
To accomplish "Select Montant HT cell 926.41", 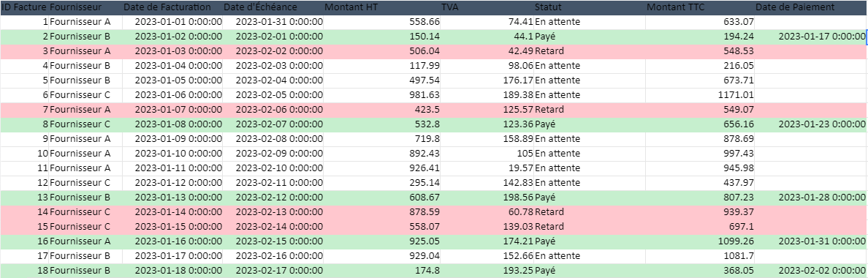I will point(382,168).
